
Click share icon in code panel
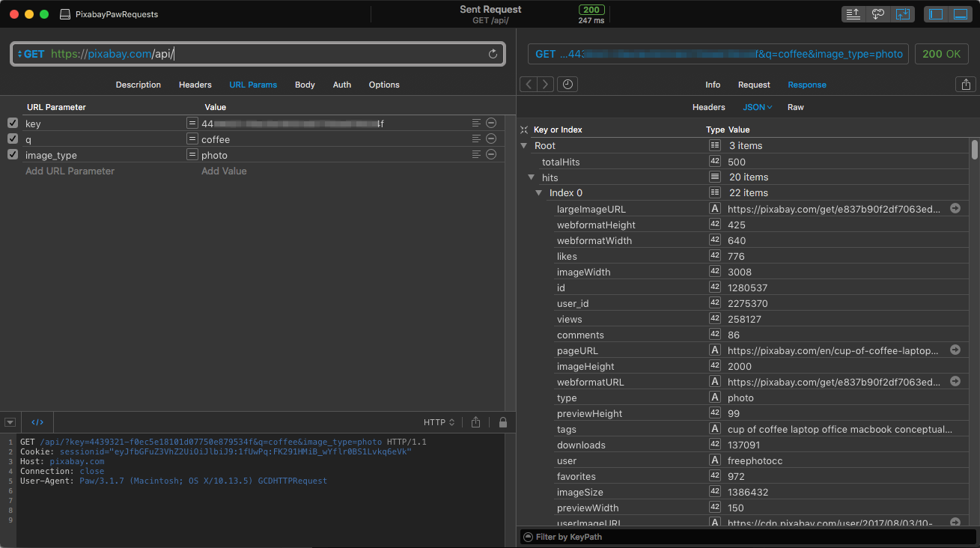(475, 422)
